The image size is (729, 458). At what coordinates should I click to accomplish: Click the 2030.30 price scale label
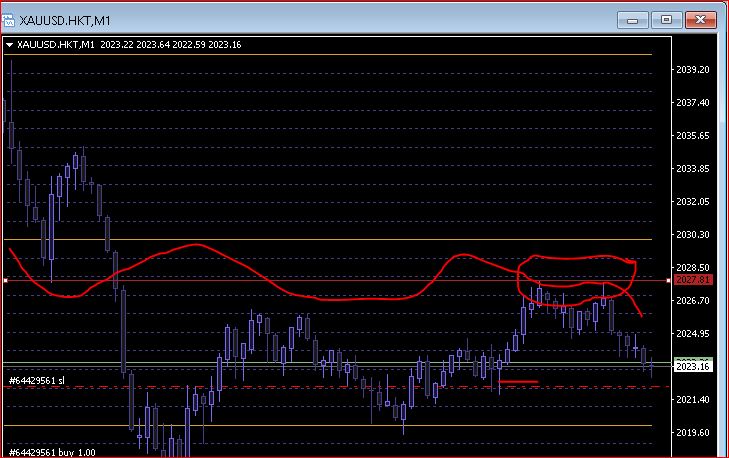(693, 234)
